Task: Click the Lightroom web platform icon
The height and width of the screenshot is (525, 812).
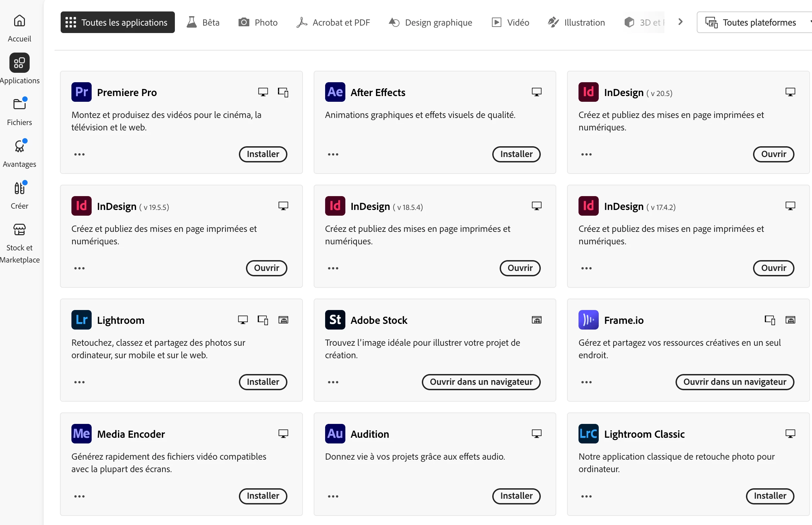Action: (x=283, y=320)
